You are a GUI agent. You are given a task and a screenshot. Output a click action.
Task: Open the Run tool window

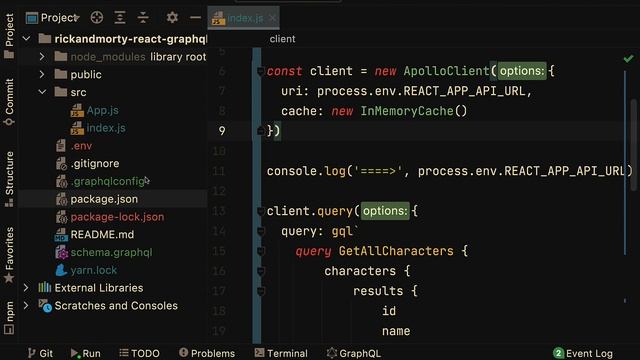tap(85, 353)
